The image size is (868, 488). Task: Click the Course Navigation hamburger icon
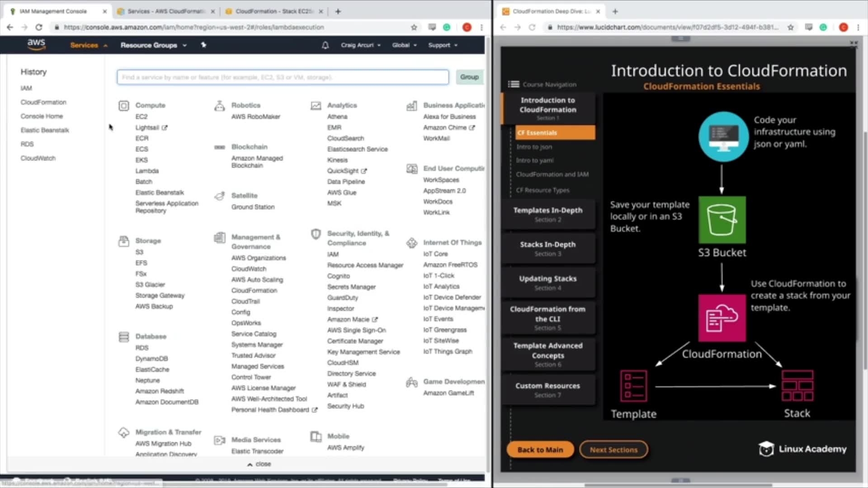click(514, 84)
